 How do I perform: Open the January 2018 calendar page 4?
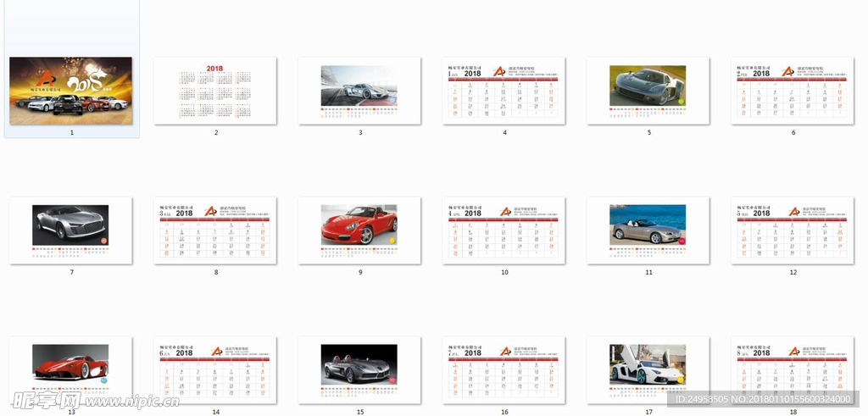pyautogui.click(x=504, y=91)
